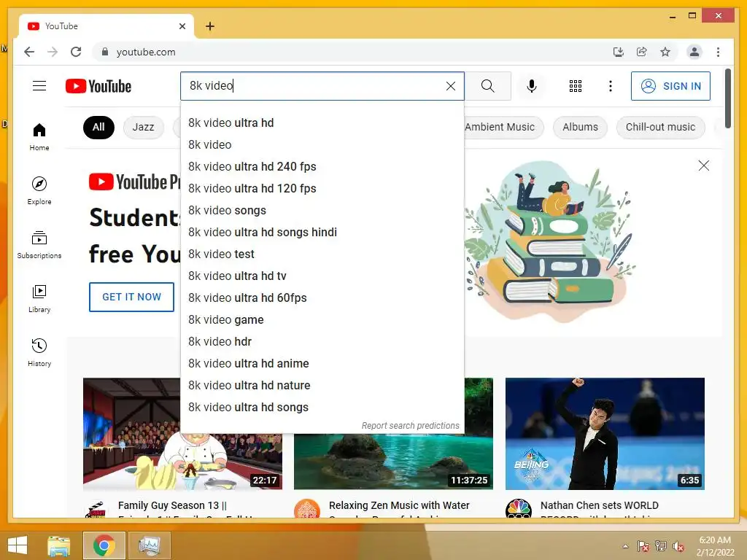This screenshot has width=747, height=560.
Task: Open the Chrome profile avatar button
Action: (694, 52)
